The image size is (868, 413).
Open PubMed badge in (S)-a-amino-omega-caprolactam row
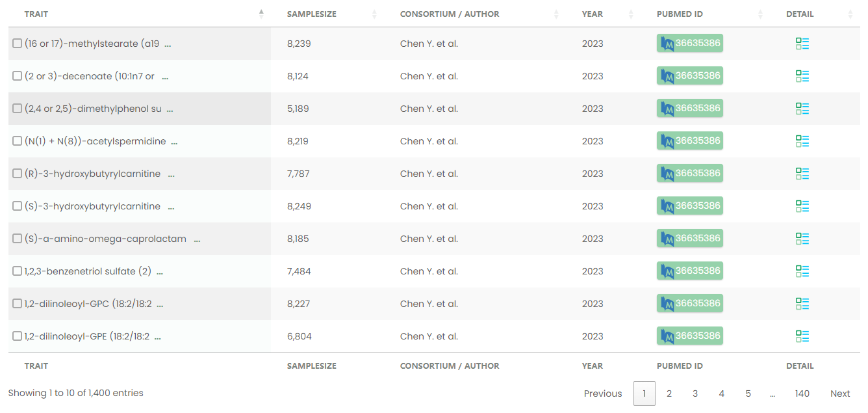(x=690, y=238)
